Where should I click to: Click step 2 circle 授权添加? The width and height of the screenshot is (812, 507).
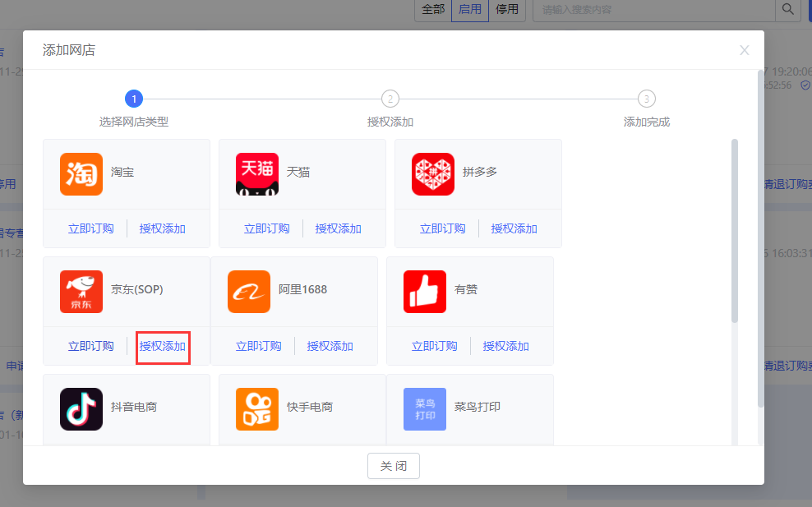coord(390,99)
